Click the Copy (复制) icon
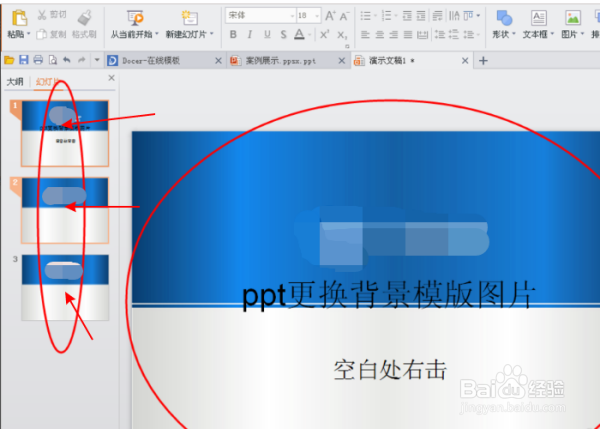This screenshot has width=600, height=429. (41, 34)
